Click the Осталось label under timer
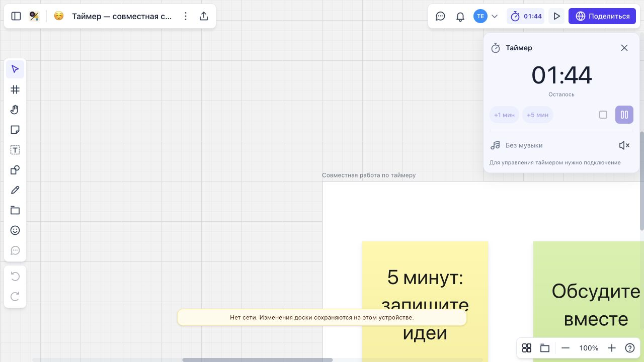 coord(561,95)
